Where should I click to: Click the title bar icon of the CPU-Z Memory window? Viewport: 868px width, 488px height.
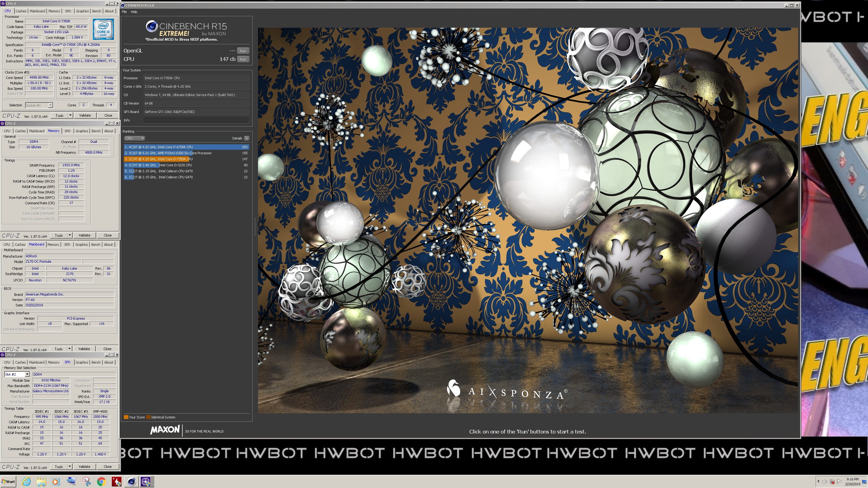(3, 123)
